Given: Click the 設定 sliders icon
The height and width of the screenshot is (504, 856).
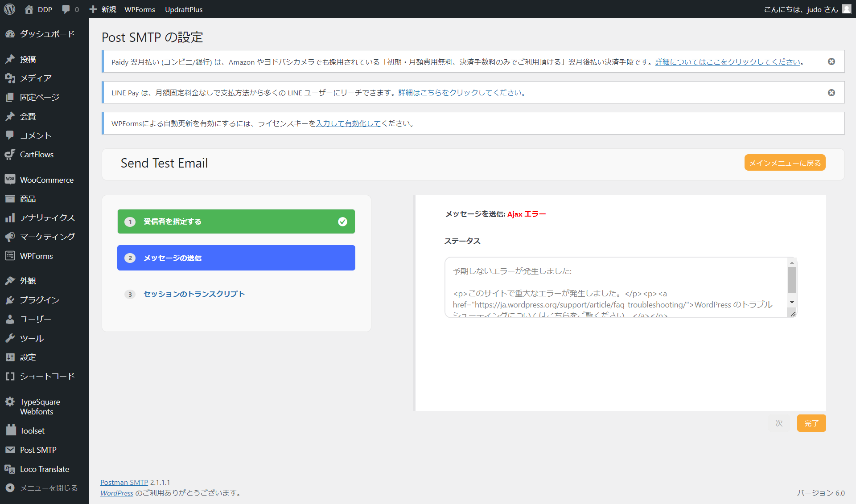Looking at the screenshot, I should pyautogui.click(x=10, y=357).
